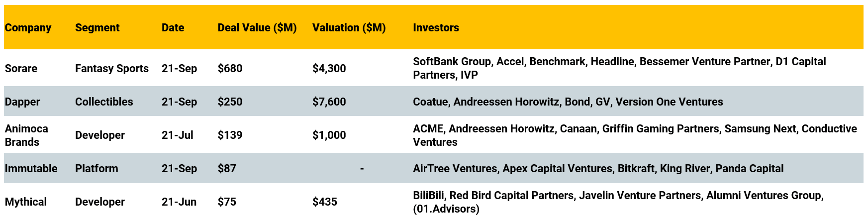This screenshot has height=224, width=868.
Task: Click the Investors column header
Action: tap(436, 28)
